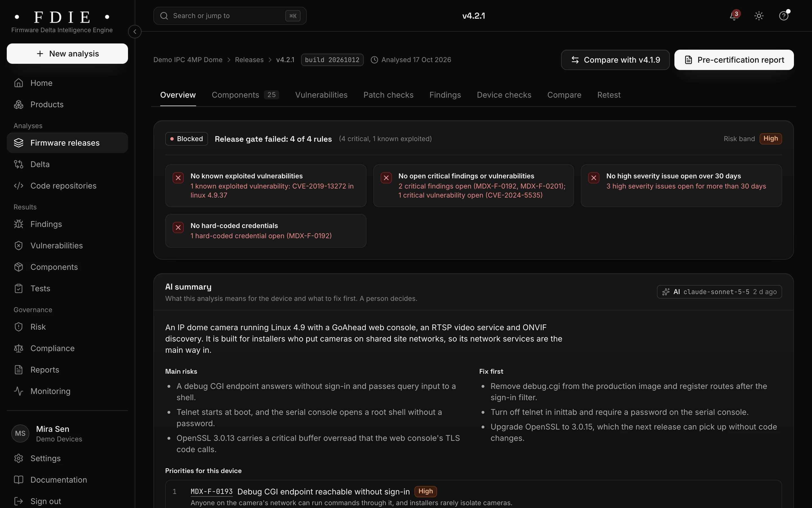Click Compare with v4.1.9 button
The width and height of the screenshot is (812, 508).
coord(615,60)
